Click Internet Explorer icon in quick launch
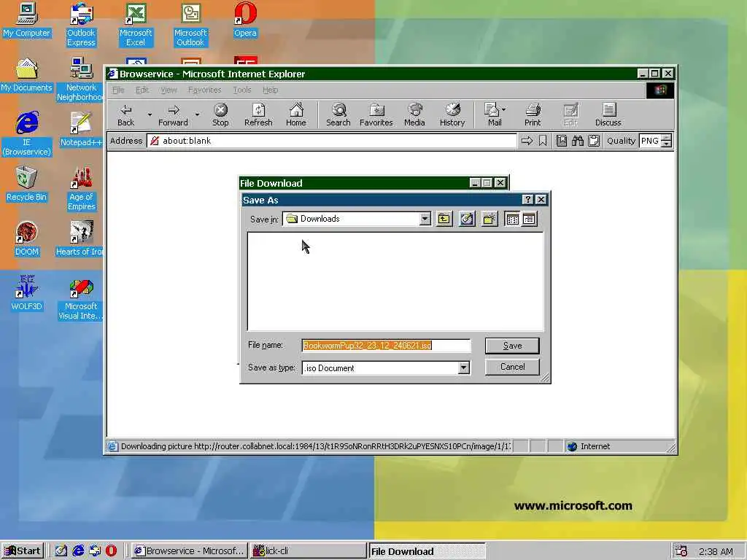The height and width of the screenshot is (560, 747). 77,551
